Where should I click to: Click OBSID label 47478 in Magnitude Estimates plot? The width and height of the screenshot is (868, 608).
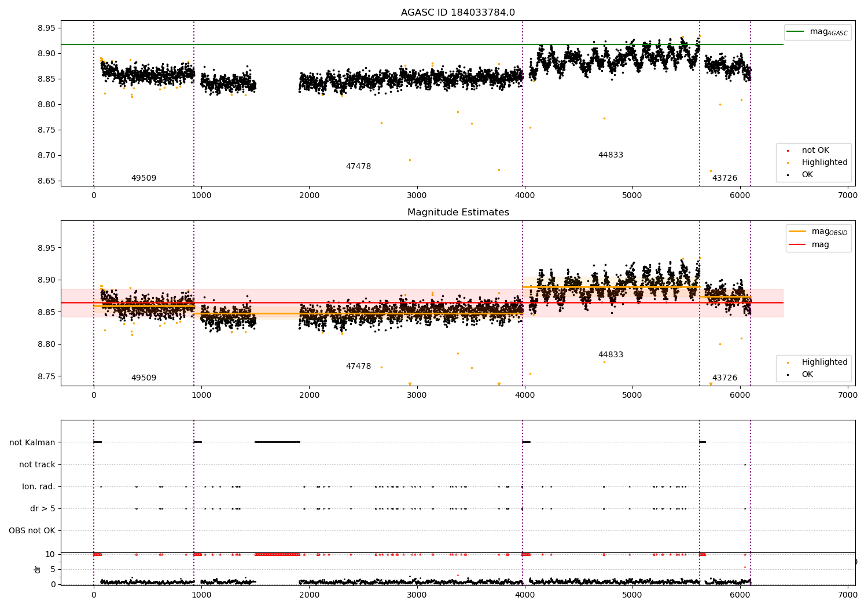[x=358, y=367]
